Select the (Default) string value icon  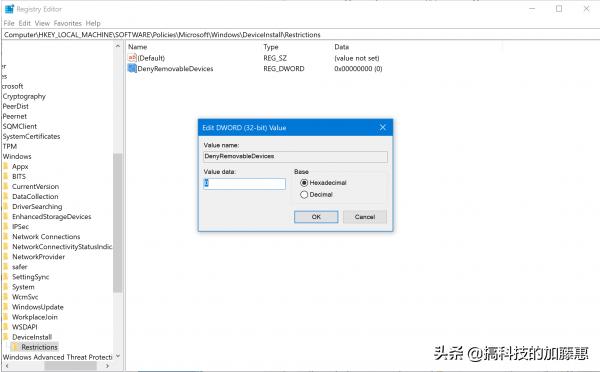132,58
